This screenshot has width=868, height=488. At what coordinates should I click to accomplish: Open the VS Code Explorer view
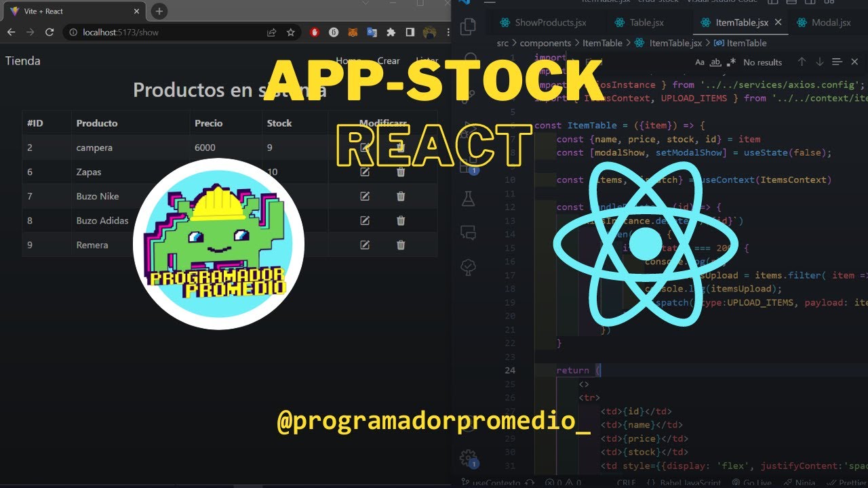(x=468, y=26)
